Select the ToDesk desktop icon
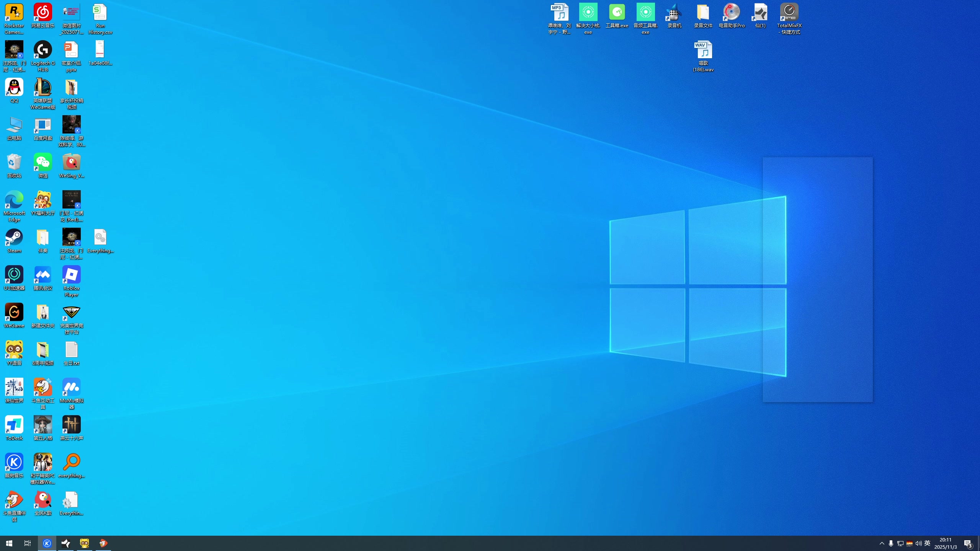 point(14,425)
